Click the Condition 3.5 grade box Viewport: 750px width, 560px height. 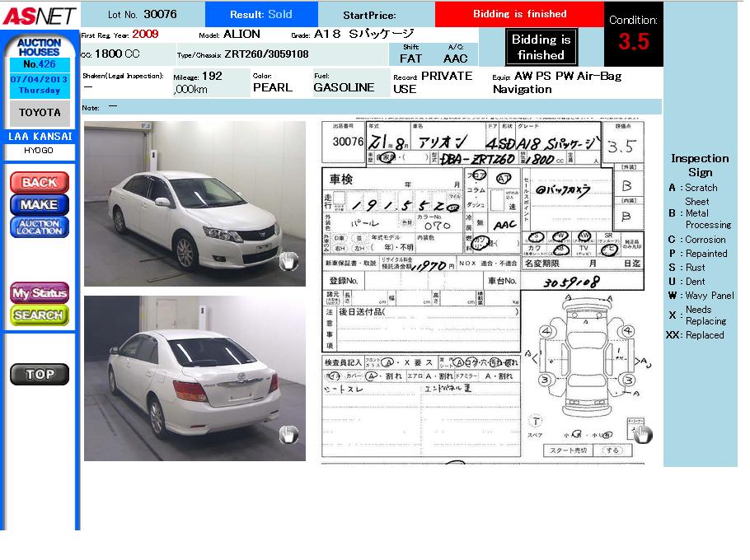tap(633, 35)
